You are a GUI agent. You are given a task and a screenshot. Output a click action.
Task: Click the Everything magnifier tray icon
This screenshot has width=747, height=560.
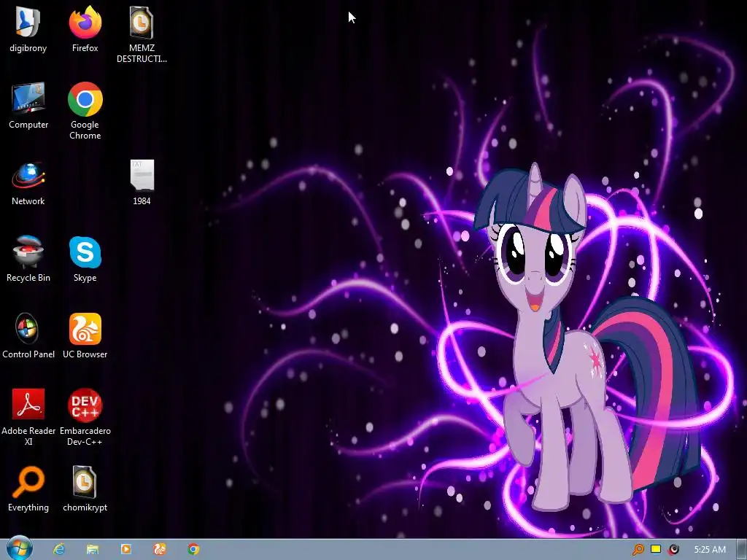click(x=638, y=550)
